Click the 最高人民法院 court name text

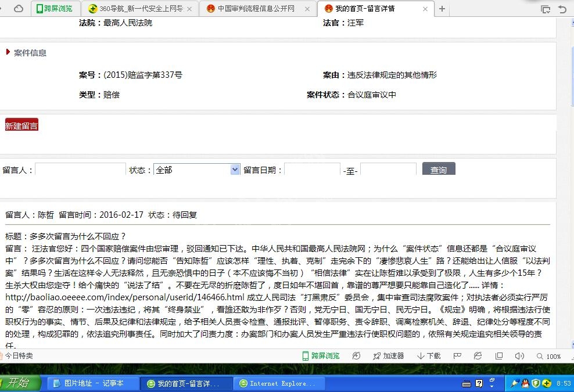pyautogui.click(x=128, y=23)
